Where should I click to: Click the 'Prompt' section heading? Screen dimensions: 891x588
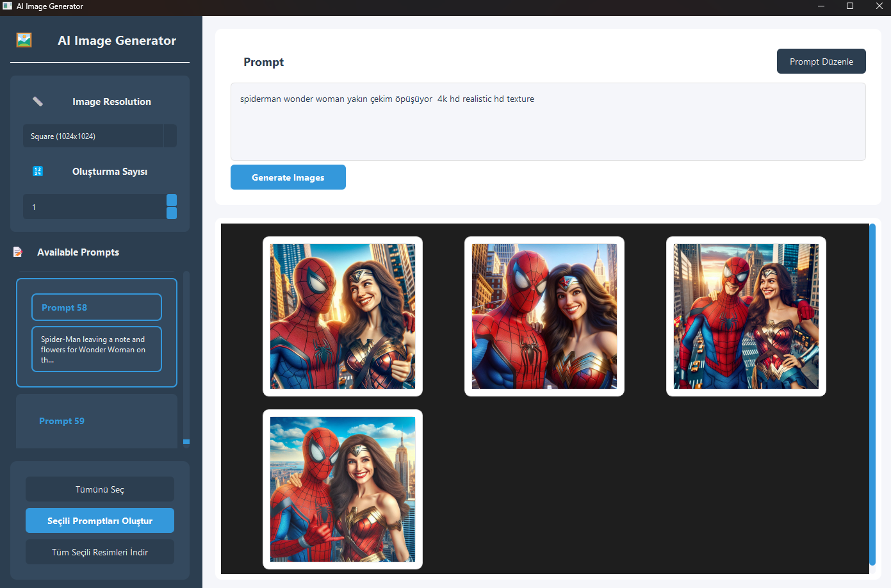click(x=263, y=62)
